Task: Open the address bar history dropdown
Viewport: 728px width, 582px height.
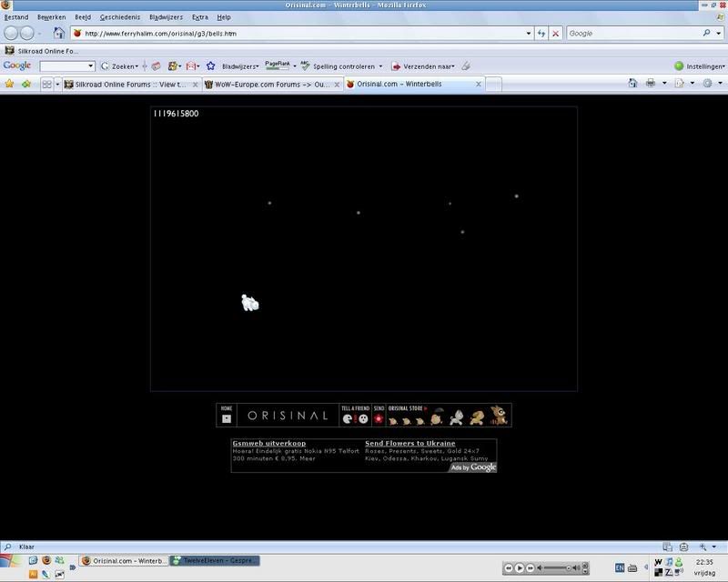Action: click(529, 34)
